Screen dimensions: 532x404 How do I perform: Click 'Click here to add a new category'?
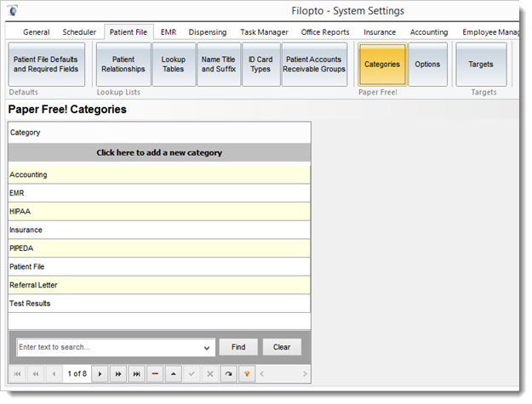(x=159, y=152)
